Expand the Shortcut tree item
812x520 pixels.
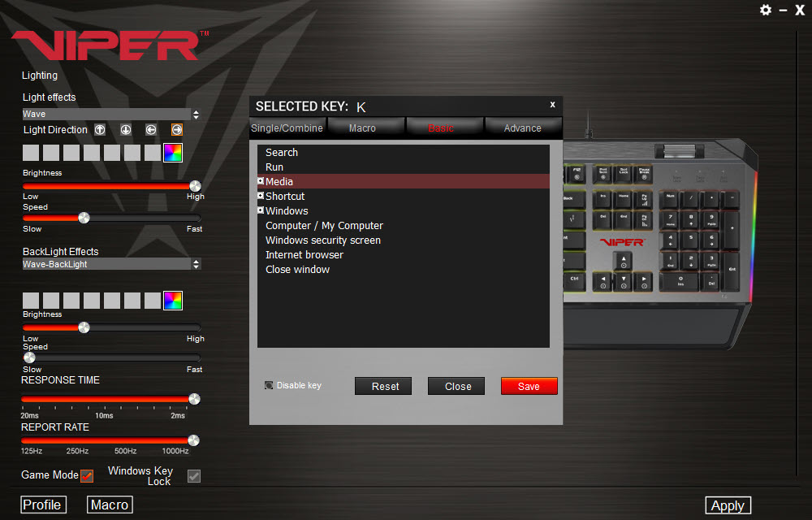pyautogui.click(x=261, y=195)
